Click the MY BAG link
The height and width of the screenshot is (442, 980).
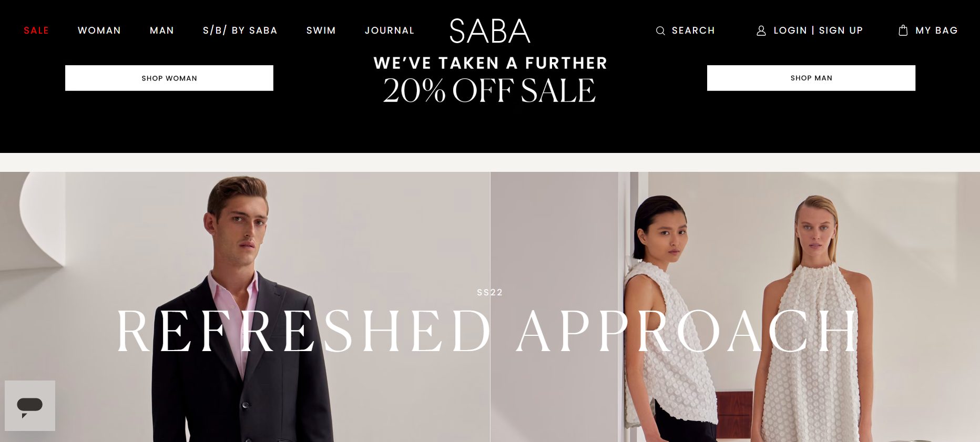(x=936, y=30)
